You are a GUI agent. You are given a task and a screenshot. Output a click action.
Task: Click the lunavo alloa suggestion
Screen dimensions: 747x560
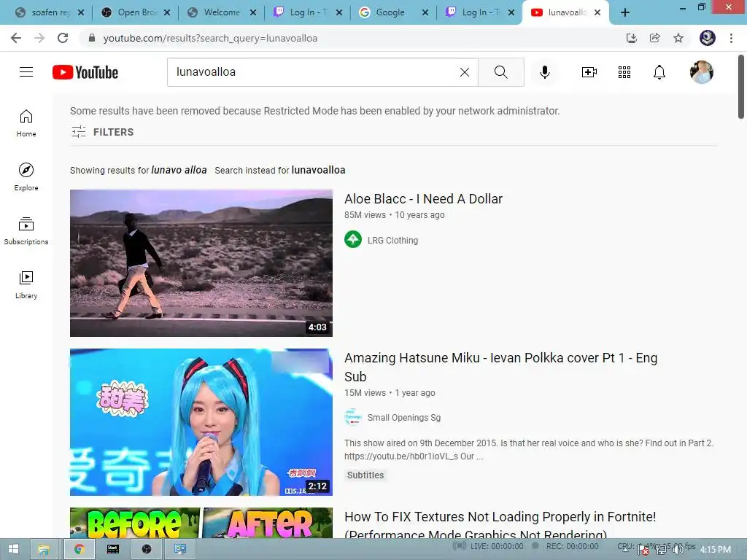tap(179, 170)
